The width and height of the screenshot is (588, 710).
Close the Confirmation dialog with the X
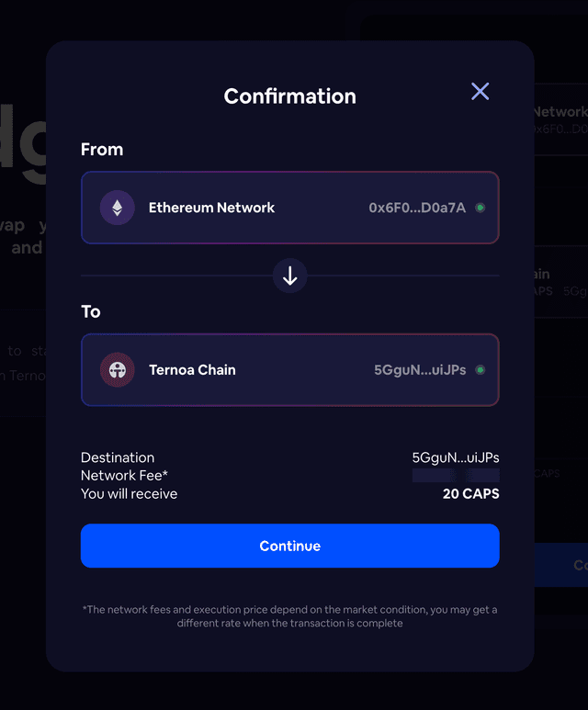pos(480,91)
